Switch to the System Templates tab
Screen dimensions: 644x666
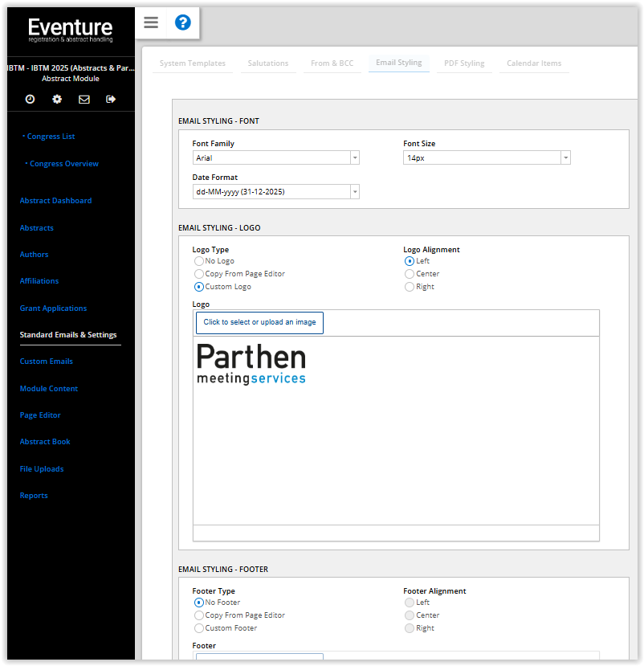(192, 63)
